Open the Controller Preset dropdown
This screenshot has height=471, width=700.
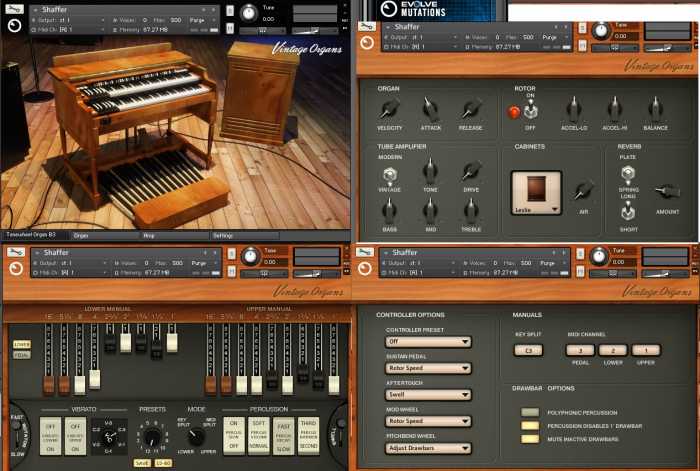tap(428, 342)
